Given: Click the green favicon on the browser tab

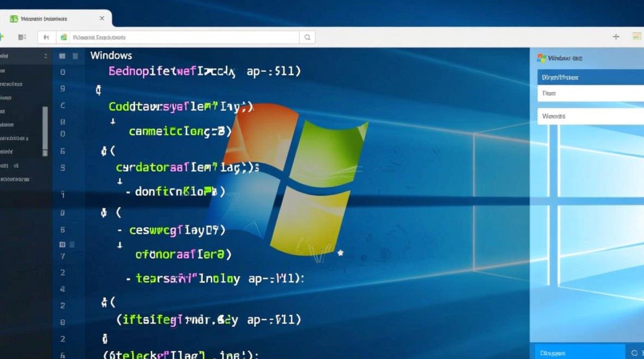Looking at the screenshot, I should tap(14, 19).
